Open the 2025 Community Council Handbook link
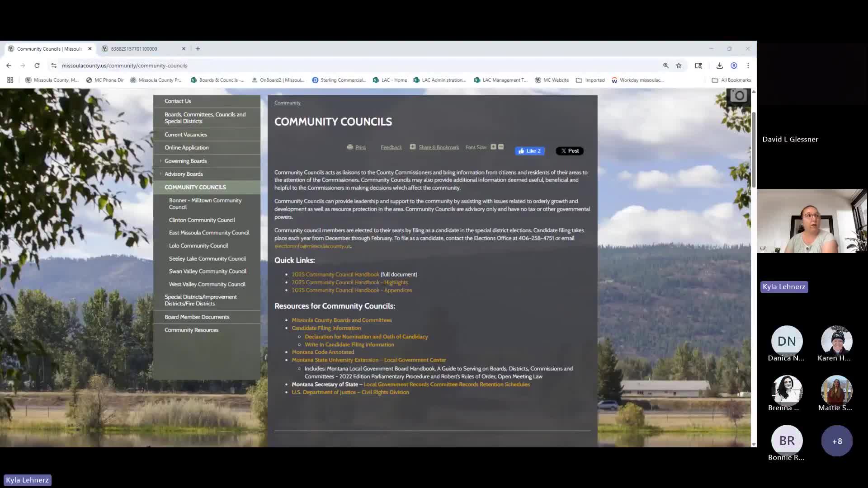This screenshot has width=868, height=488. [335, 274]
